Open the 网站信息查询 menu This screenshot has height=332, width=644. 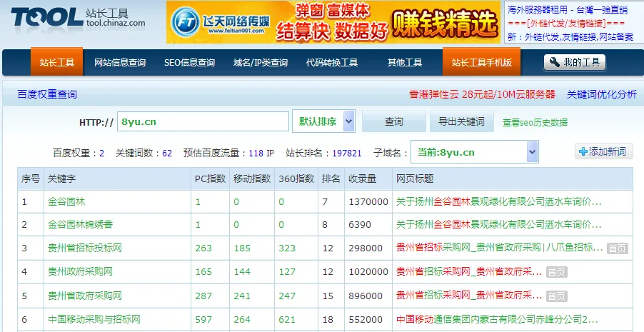point(120,62)
